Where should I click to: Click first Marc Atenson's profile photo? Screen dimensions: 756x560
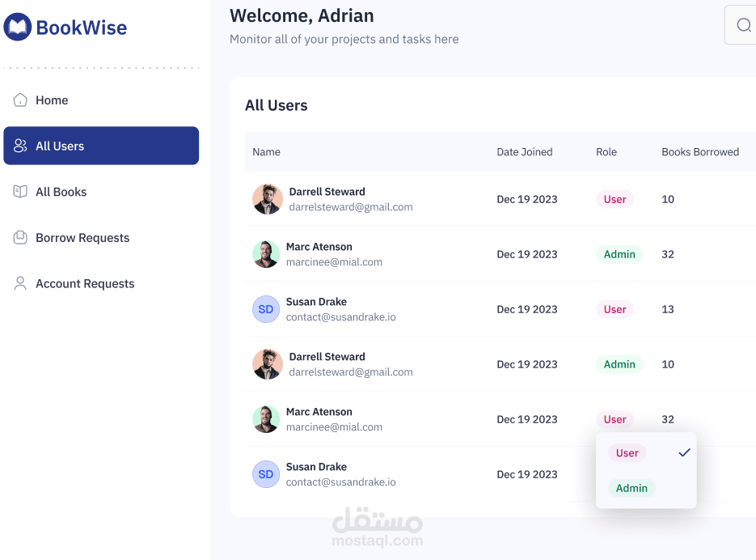(266, 254)
